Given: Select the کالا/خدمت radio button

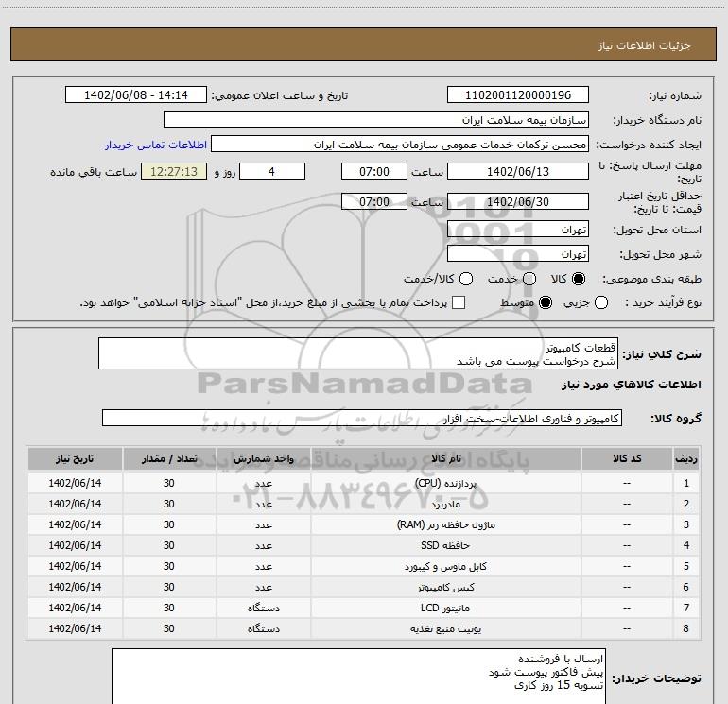Looking at the screenshot, I should (466, 279).
